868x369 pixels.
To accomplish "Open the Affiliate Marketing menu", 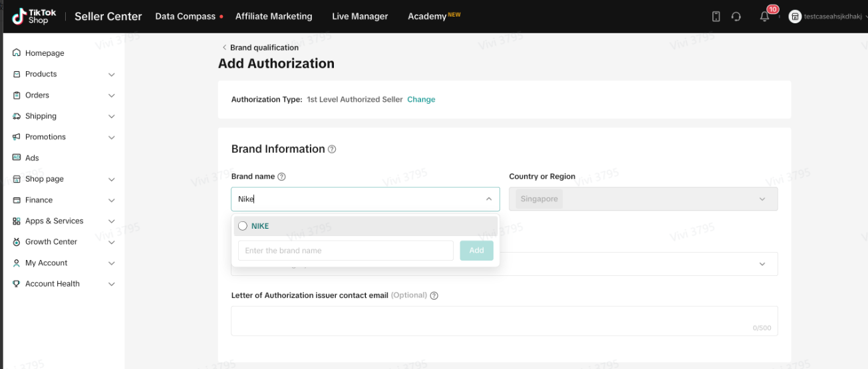I will coord(273,17).
